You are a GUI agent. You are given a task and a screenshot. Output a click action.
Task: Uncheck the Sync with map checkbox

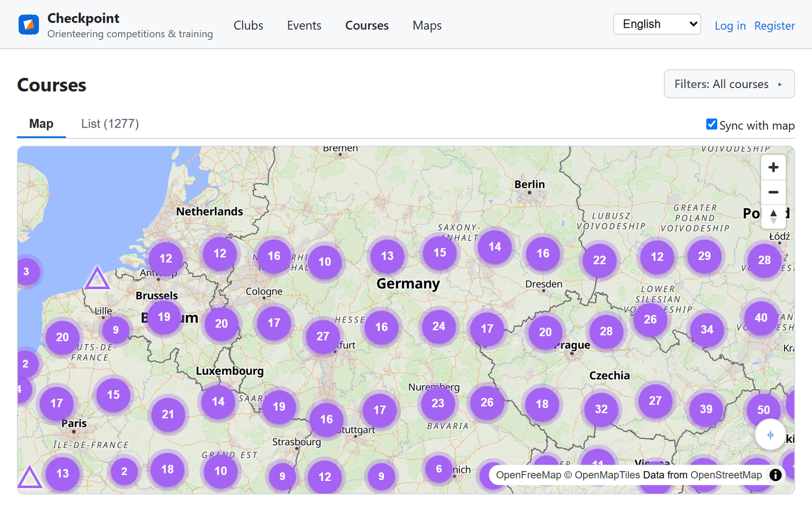[x=712, y=124]
